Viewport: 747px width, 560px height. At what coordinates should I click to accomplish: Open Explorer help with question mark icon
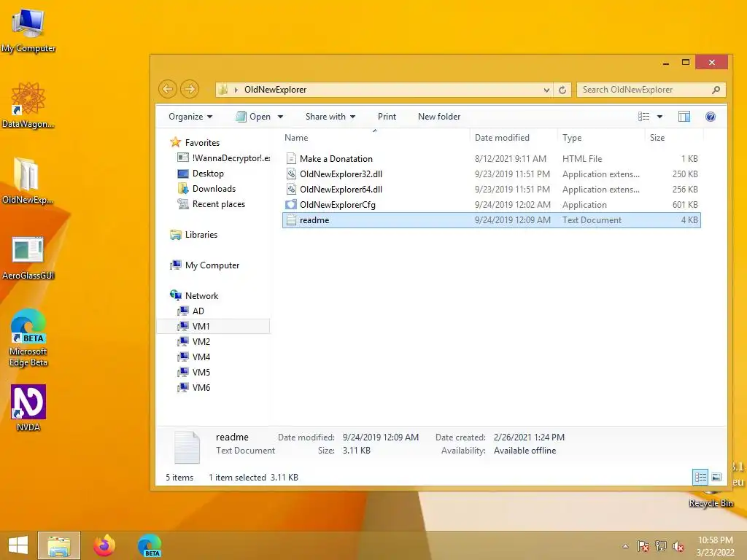(711, 117)
